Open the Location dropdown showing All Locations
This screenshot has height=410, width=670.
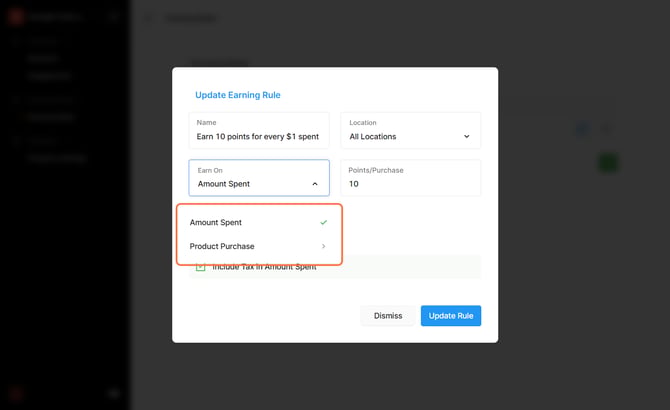(411, 130)
